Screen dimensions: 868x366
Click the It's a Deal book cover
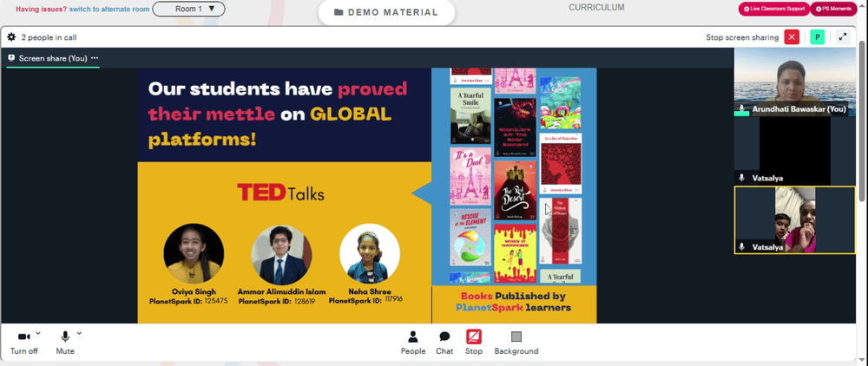coord(470,176)
